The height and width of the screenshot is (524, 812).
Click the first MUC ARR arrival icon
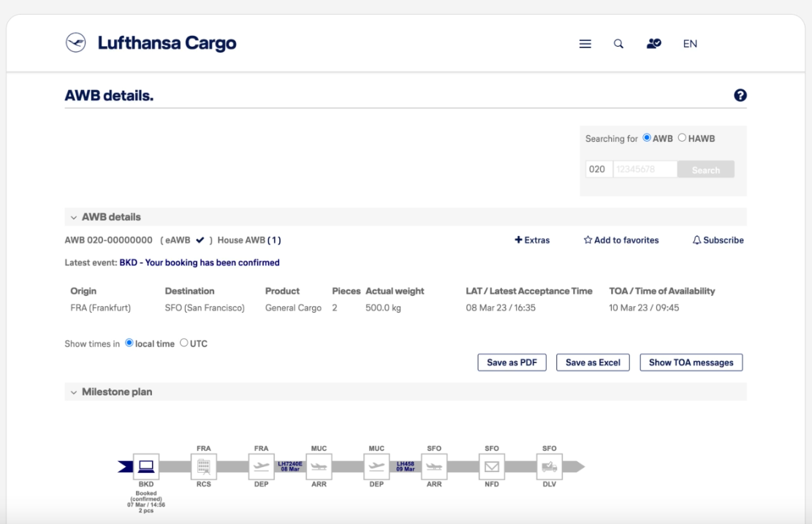(x=319, y=466)
